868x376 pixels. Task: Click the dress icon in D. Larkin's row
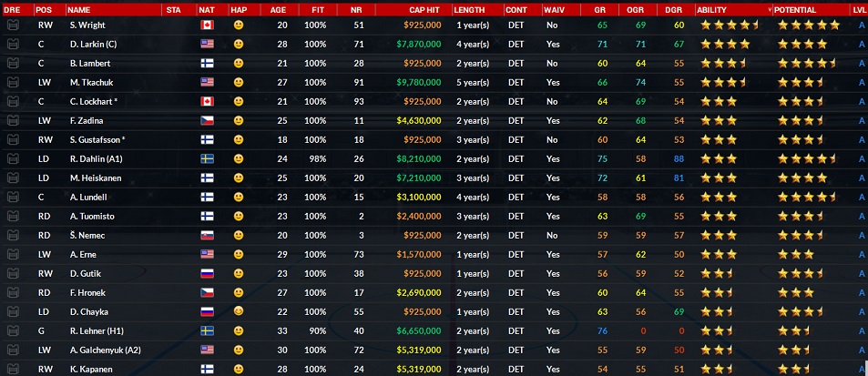click(13, 44)
